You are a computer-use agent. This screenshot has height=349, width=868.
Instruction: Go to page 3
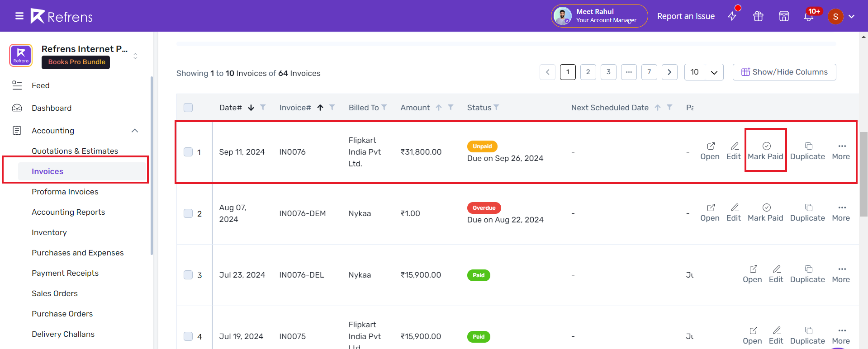pos(608,72)
